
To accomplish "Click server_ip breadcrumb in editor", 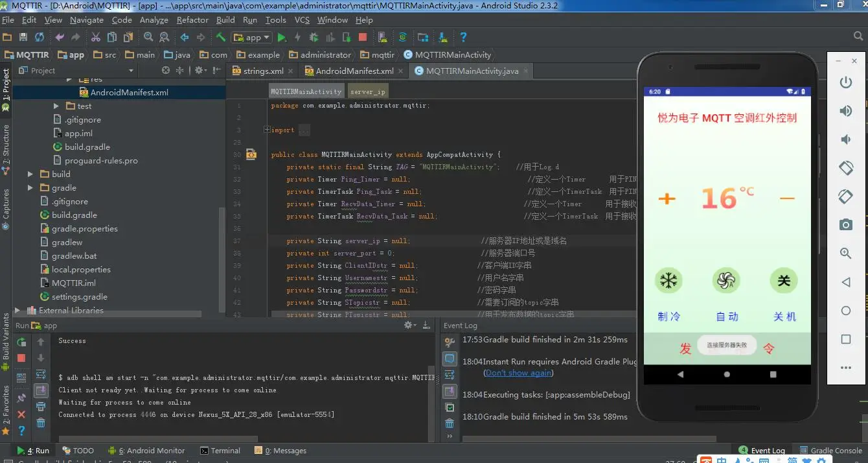I will (x=368, y=91).
